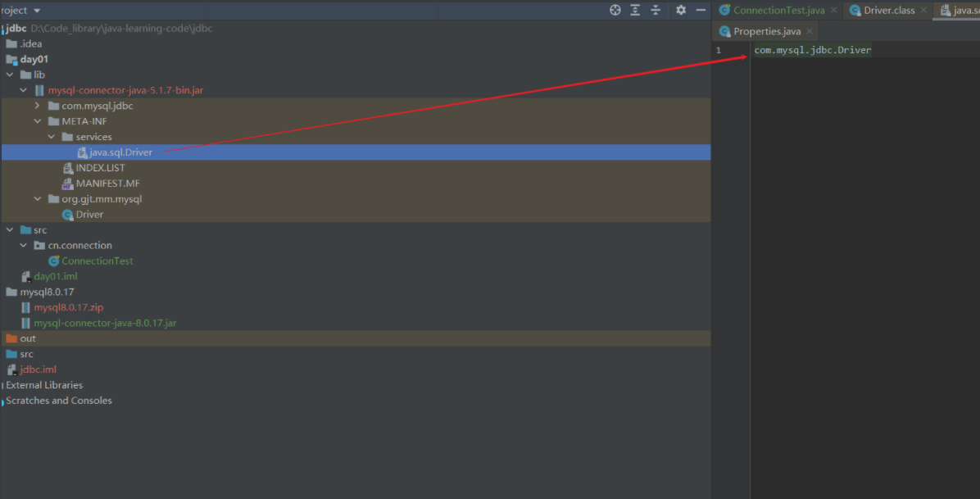Click the ConnectionTest class icon
The image size is (980, 499).
(54, 261)
